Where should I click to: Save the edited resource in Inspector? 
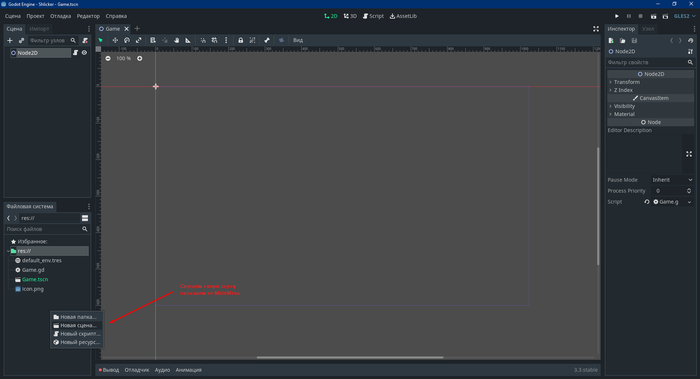(634, 41)
